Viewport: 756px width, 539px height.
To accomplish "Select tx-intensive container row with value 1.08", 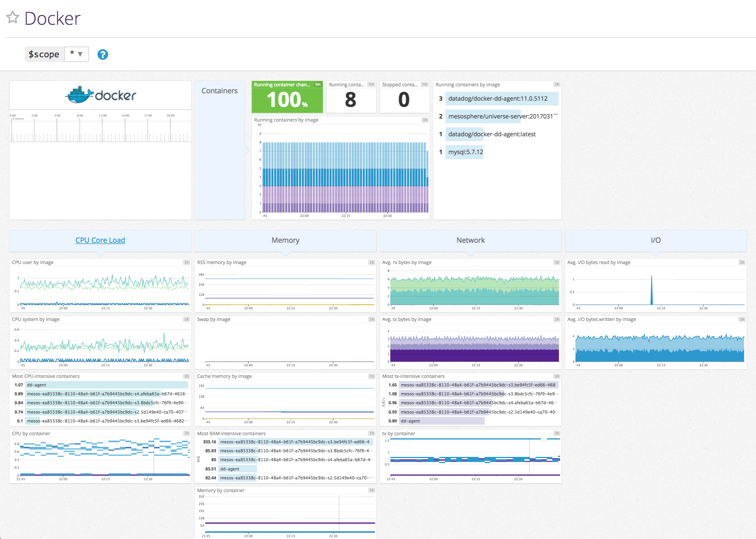I will point(473,394).
